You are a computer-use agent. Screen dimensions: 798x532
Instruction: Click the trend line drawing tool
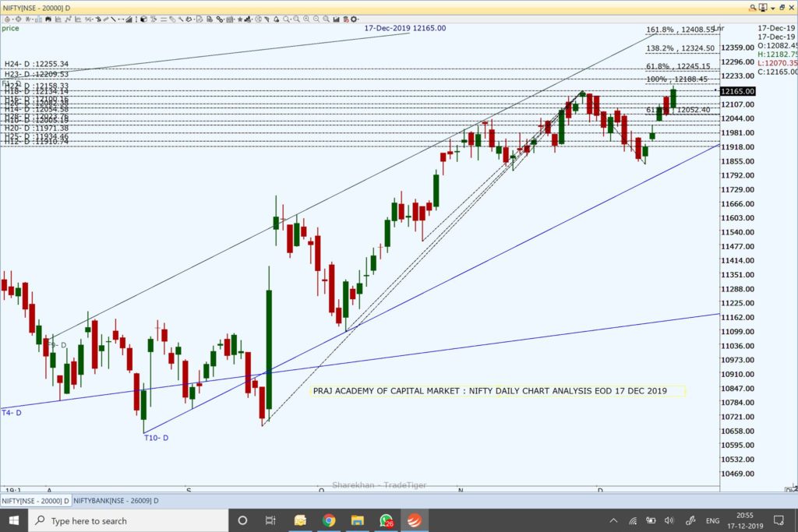(x=114, y=19)
